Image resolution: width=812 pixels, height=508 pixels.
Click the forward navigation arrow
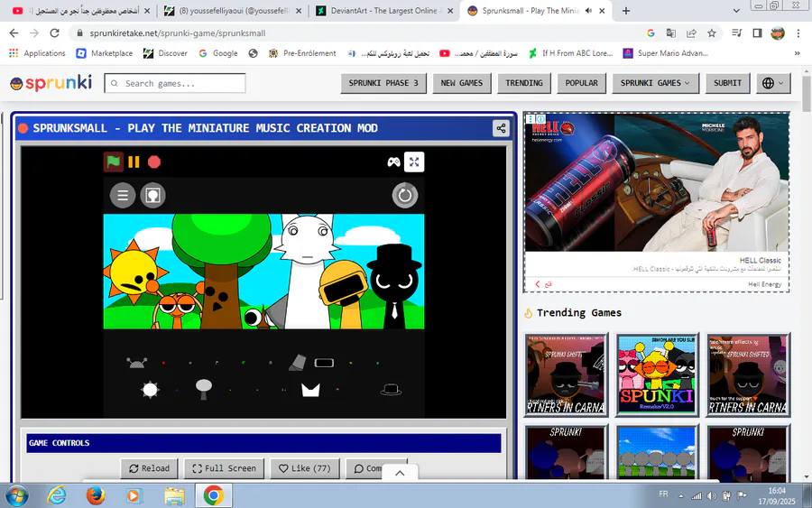point(34,33)
